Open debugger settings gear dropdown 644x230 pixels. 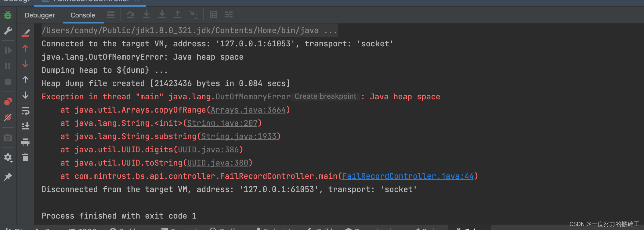[8, 157]
